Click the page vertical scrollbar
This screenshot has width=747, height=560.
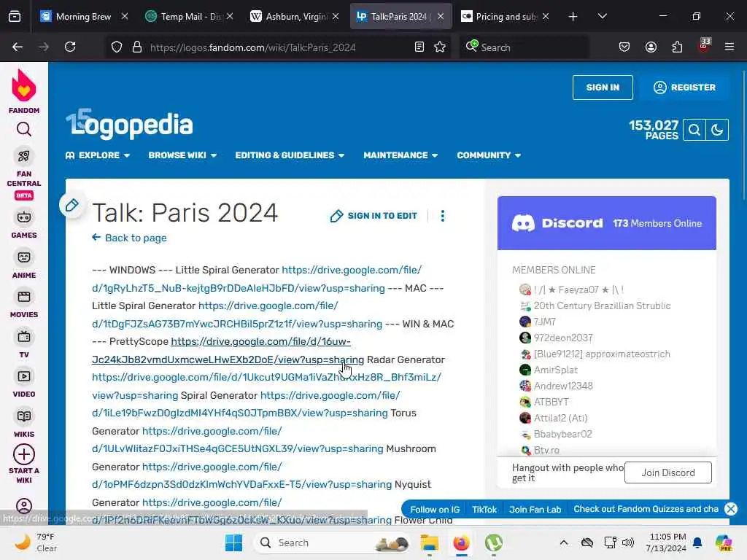click(743, 135)
